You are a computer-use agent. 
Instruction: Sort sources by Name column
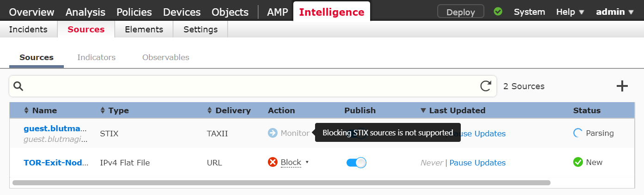[40, 110]
